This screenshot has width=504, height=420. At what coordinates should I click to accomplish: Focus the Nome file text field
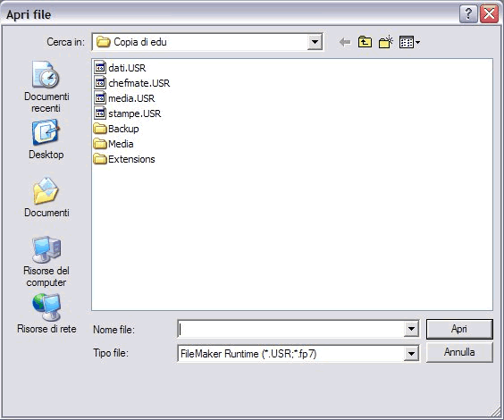[290, 329]
